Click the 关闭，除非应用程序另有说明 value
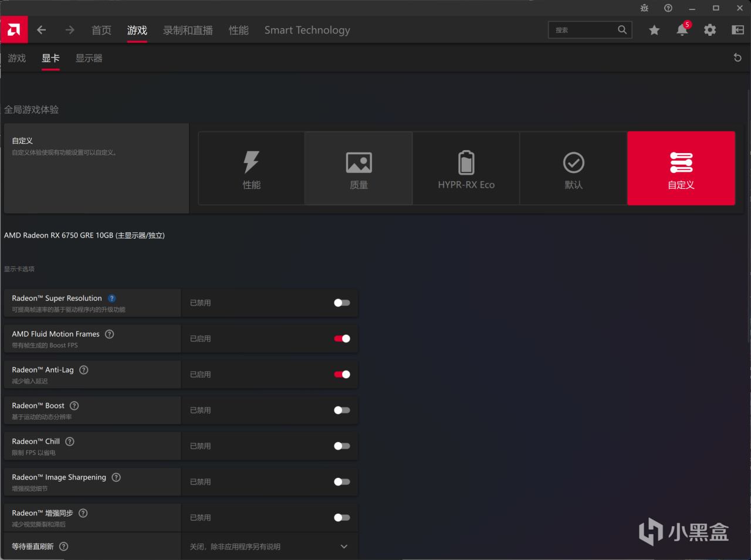The height and width of the screenshot is (560, 751). point(235,547)
